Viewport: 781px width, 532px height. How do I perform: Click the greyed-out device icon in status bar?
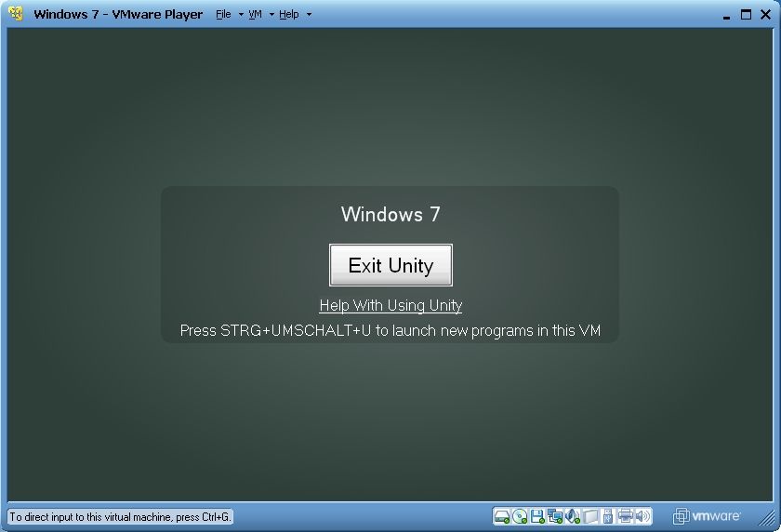click(590, 516)
